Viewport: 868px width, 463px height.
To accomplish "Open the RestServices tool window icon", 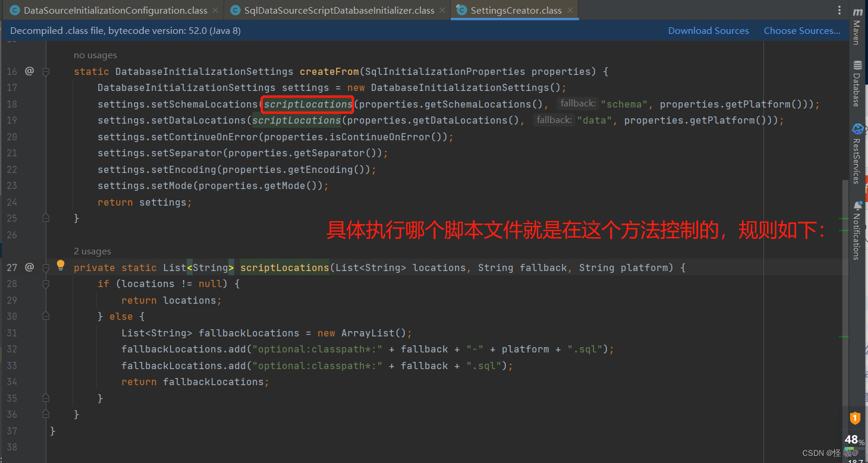I will pyautogui.click(x=857, y=129).
